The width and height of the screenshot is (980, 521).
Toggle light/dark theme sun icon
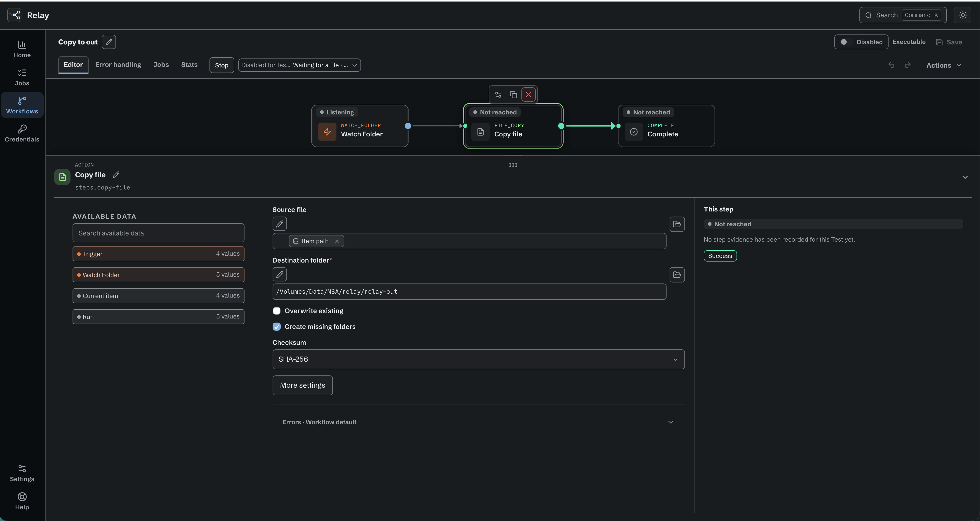pos(963,15)
